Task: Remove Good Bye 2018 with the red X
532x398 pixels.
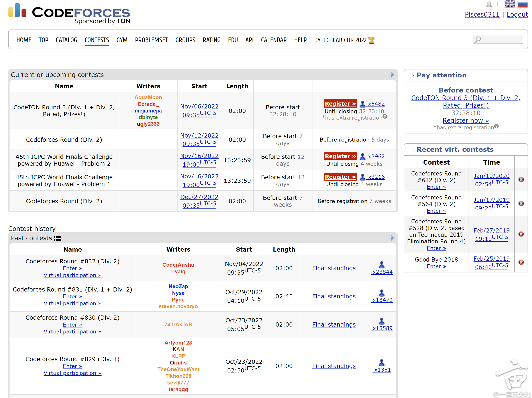Action: [521, 262]
